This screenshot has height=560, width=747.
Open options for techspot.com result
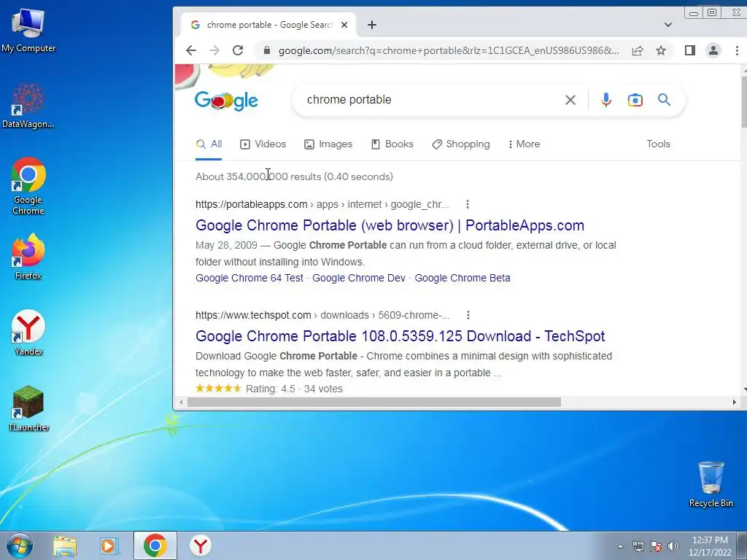(x=468, y=315)
